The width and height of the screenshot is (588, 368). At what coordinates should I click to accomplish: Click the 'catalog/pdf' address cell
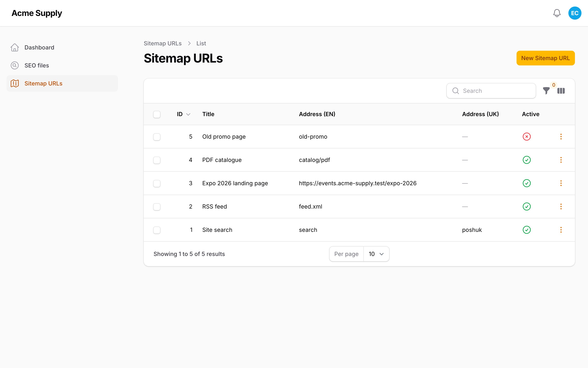pos(314,160)
